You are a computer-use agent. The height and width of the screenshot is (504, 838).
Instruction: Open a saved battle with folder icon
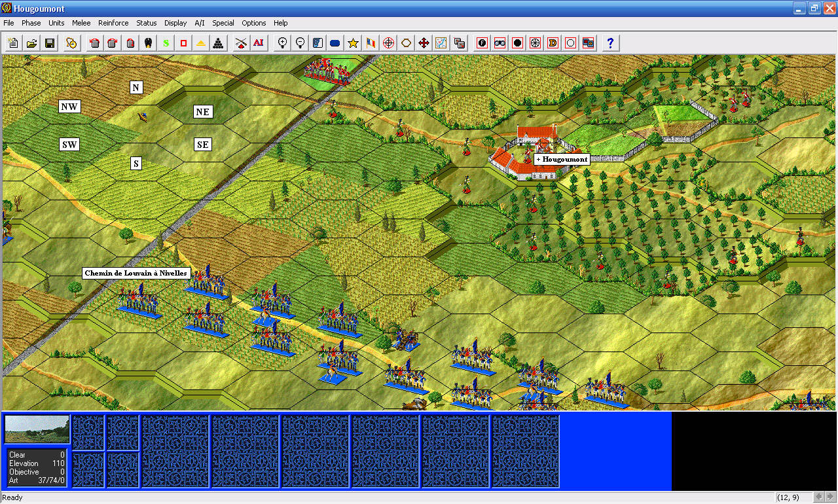(x=31, y=43)
